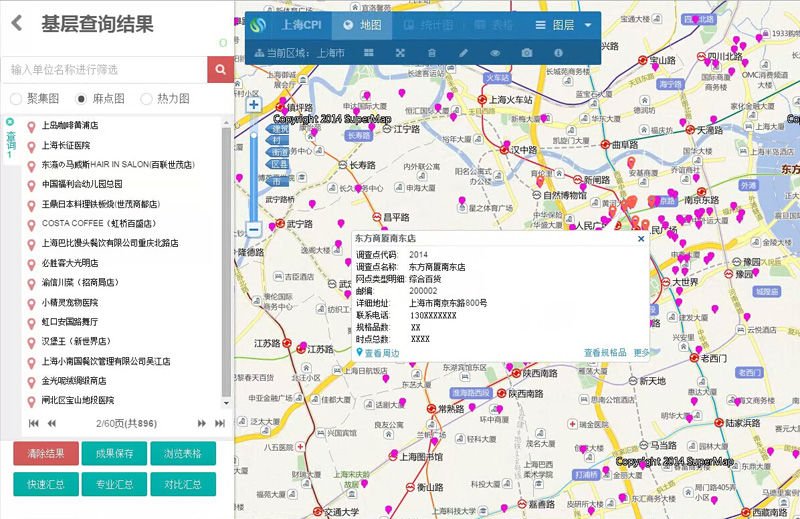
Task: Click the pin icon beside 闸北区宝山地段医院
Action: 31,402
